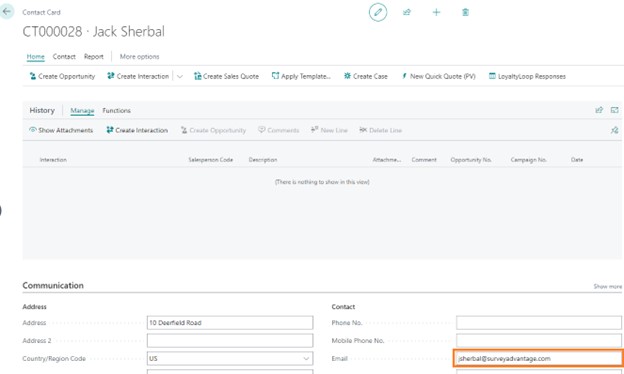Click the Mobile Phone No. input field
624x374 pixels.
pos(539,341)
